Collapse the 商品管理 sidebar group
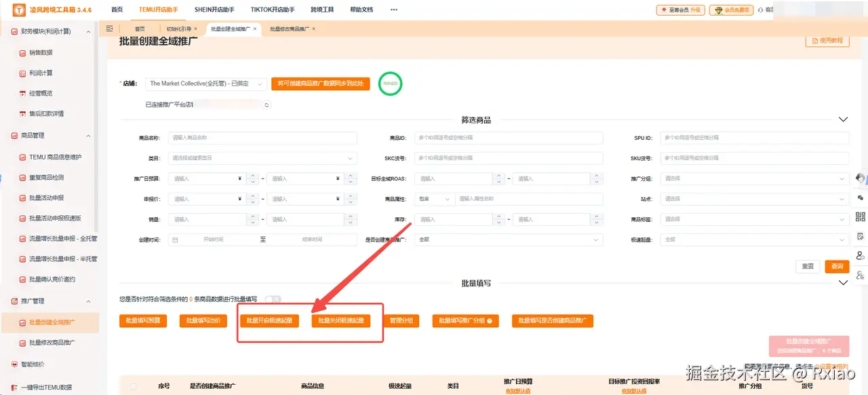Screen dimensions: 868x395 (x=87, y=136)
